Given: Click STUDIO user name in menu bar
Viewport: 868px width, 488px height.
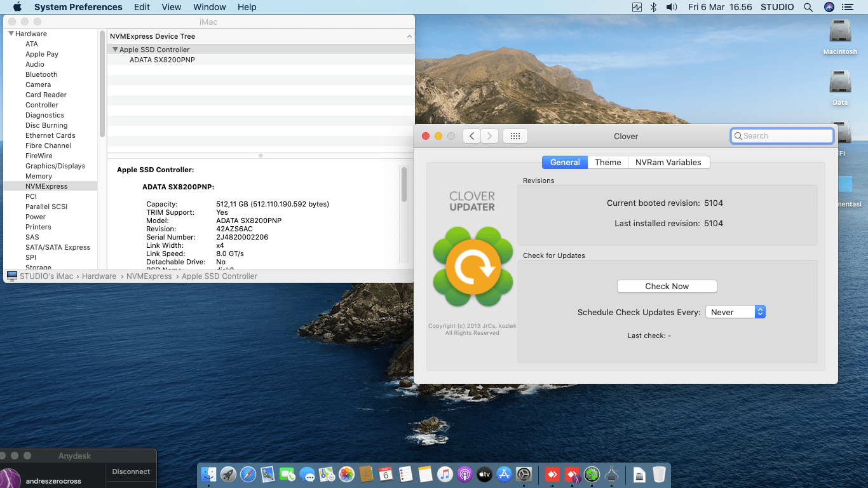Looking at the screenshot, I should [x=777, y=7].
